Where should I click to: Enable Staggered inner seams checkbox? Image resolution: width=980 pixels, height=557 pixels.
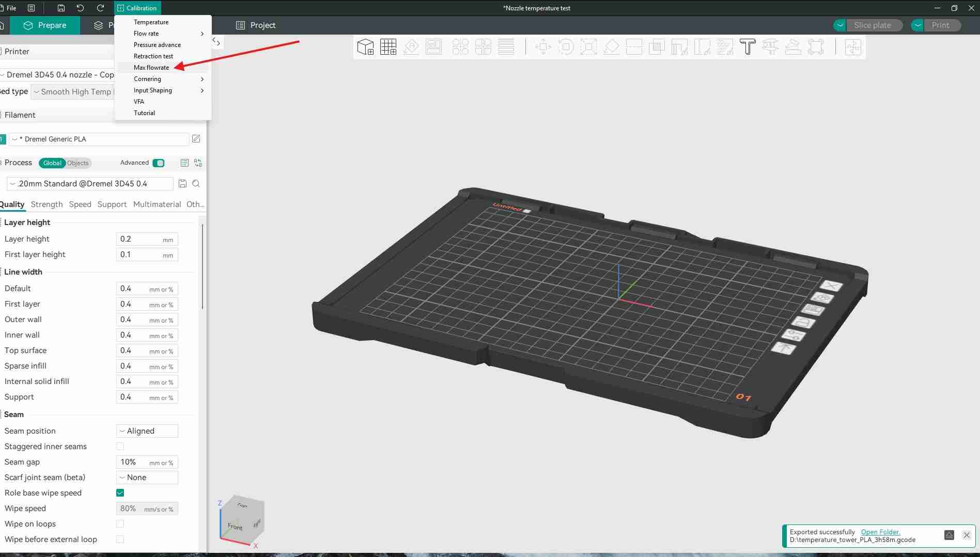click(x=120, y=447)
